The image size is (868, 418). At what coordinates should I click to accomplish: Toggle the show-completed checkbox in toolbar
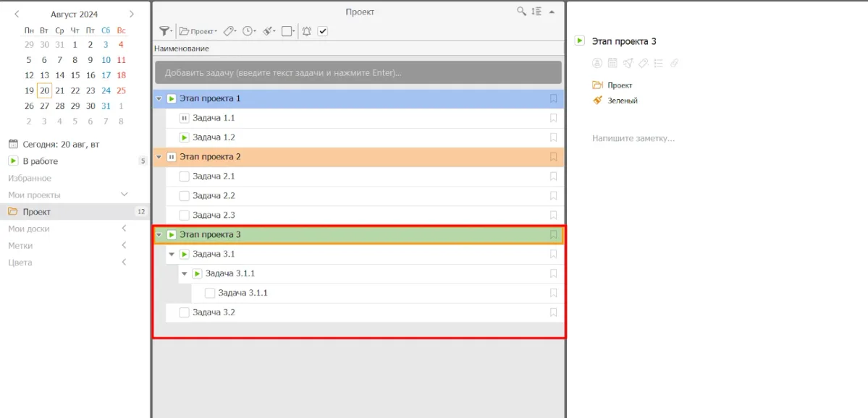[323, 31]
